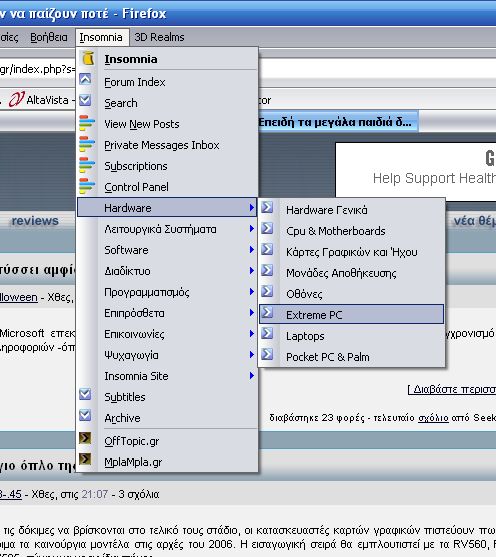496x557 pixels.
Task: Click the checkmark icon beside Subtitles
Action: coord(85,394)
